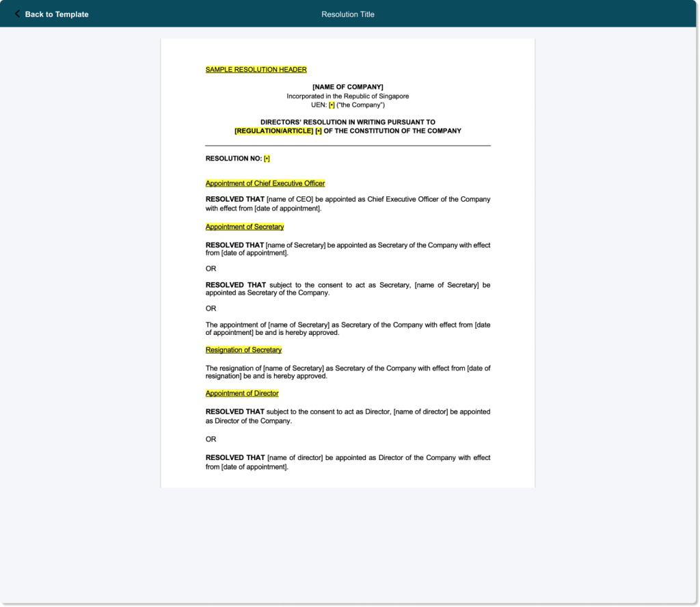Viewport: 700px width, 607px height.
Task: Click the horizontal divider line under the header
Action: click(347, 146)
